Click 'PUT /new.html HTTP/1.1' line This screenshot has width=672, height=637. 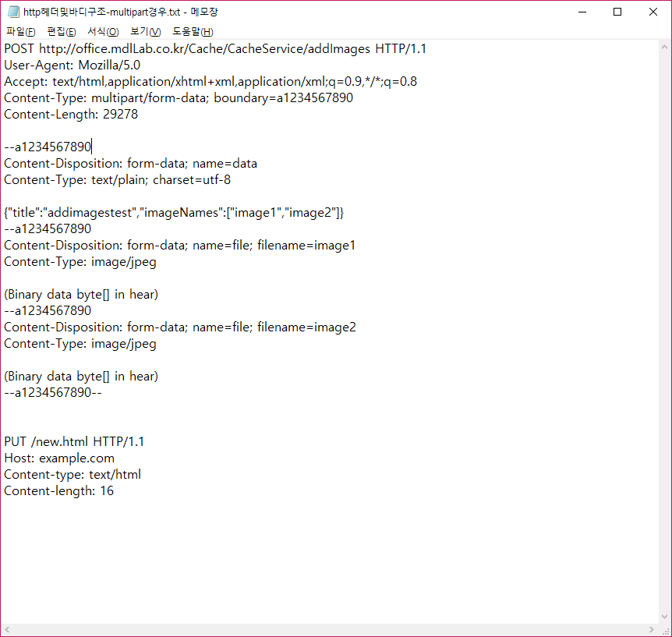click(74, 441)
